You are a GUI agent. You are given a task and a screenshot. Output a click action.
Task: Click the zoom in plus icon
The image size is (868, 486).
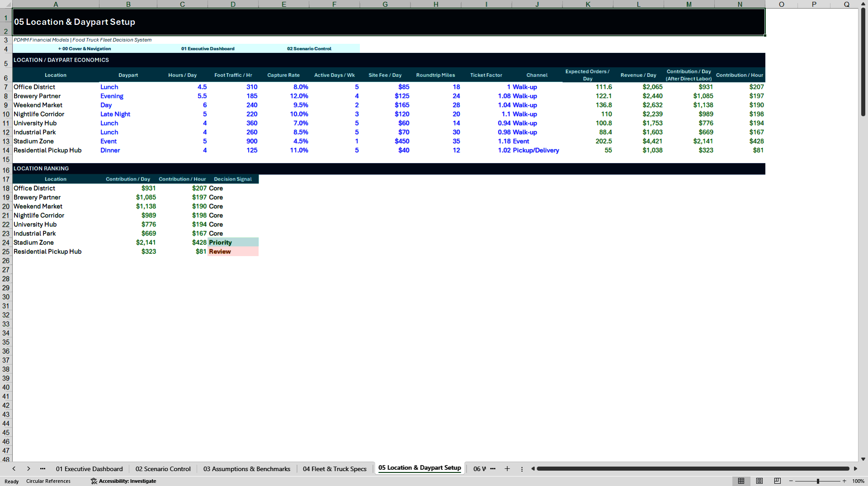tap(844, 481)
